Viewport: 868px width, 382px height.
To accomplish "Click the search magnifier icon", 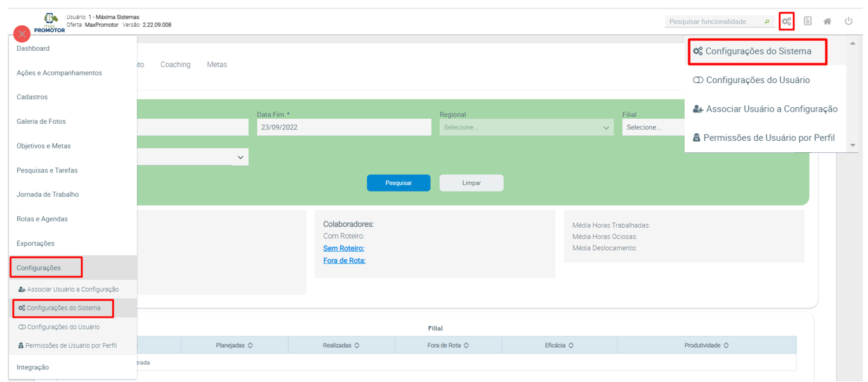I will click(x=766, y=22).
